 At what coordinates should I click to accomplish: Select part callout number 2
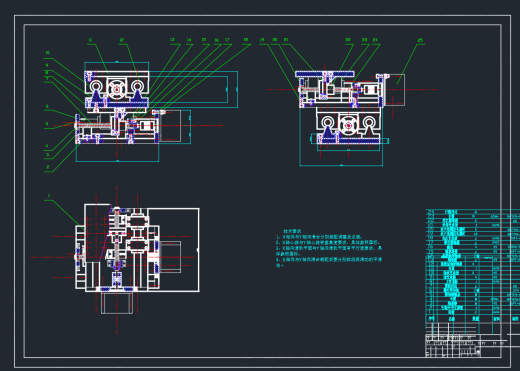[x=48, y=167]
